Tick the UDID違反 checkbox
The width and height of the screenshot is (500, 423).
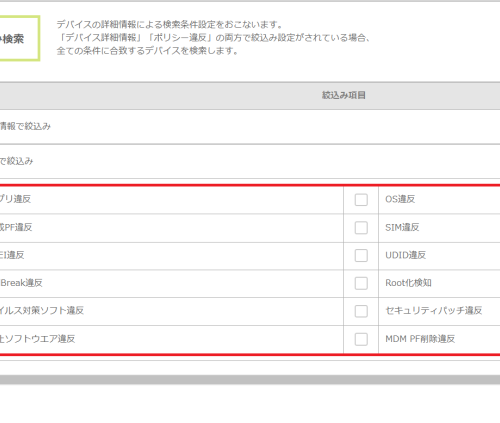click(x=361, y=256)
